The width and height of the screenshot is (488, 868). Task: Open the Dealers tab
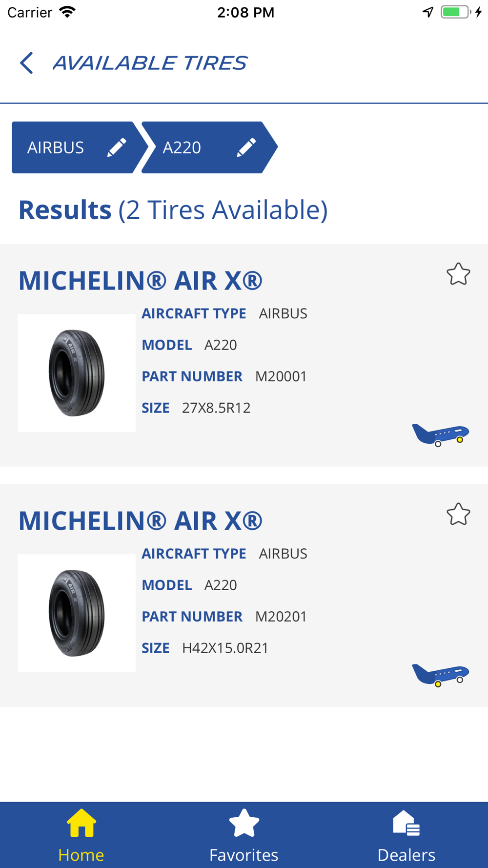point(406,836)
